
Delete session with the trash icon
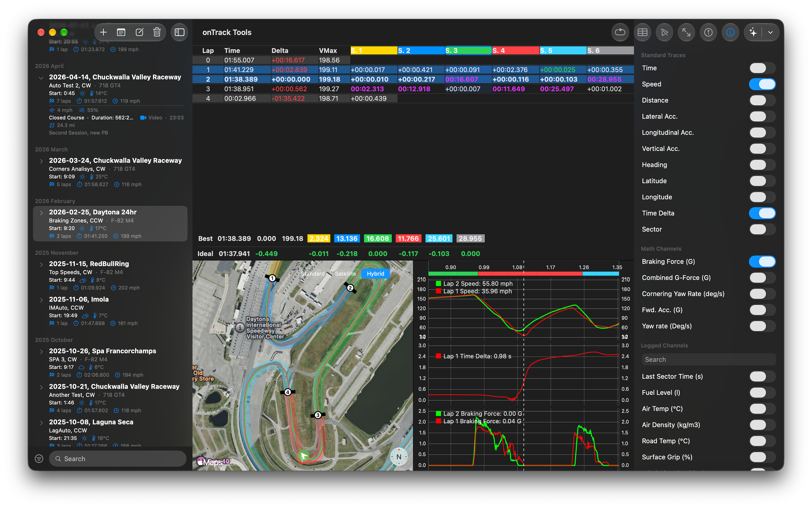coord(157,32)
